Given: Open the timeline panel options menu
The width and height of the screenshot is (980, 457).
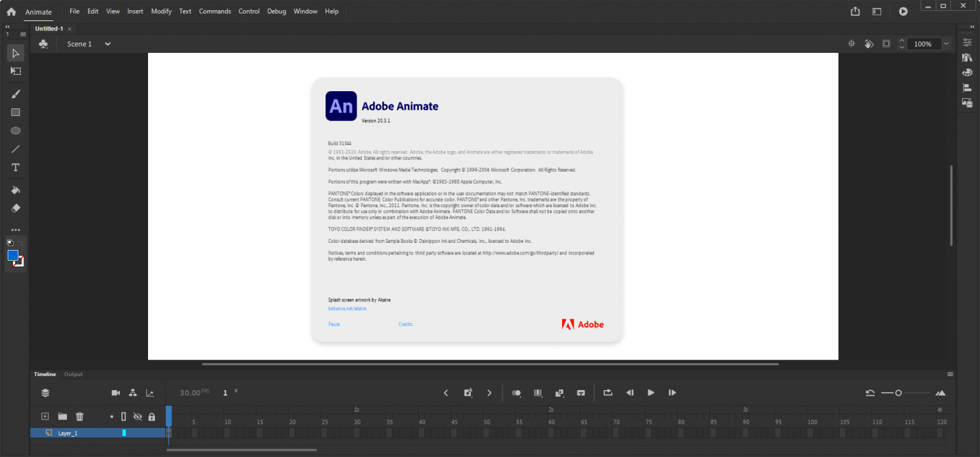Looking at the screenshot, I should 950,374.
